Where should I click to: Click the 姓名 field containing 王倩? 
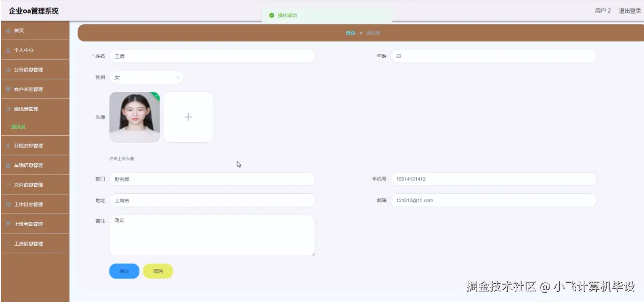pyautogui.click(x=212, y=56)
